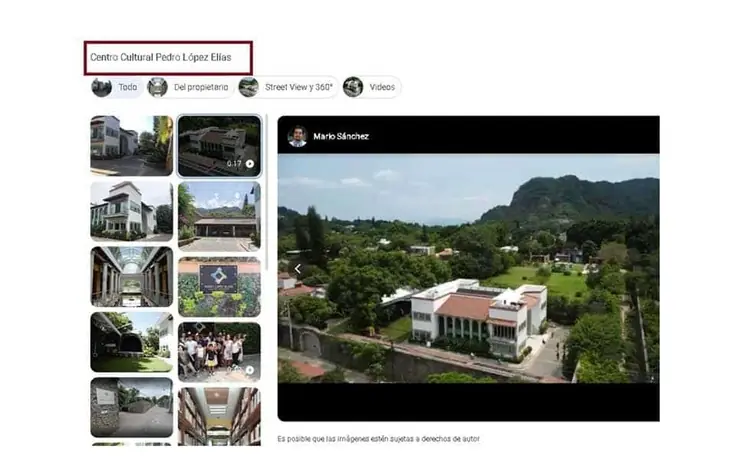Select the Todo photo filter chip
The width and height of the screenshot is (750, 472).
click(116, 87)
